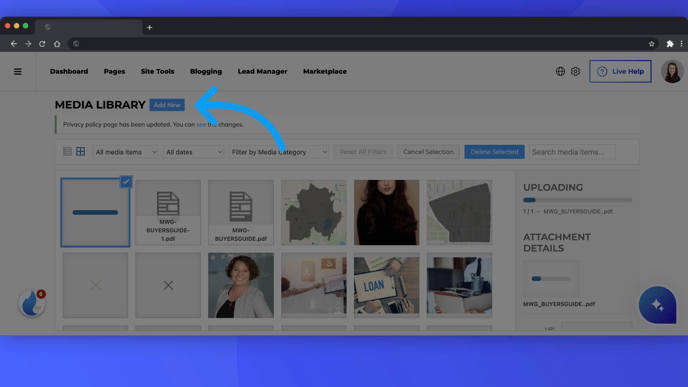Go back in browser history

[14, 44]
